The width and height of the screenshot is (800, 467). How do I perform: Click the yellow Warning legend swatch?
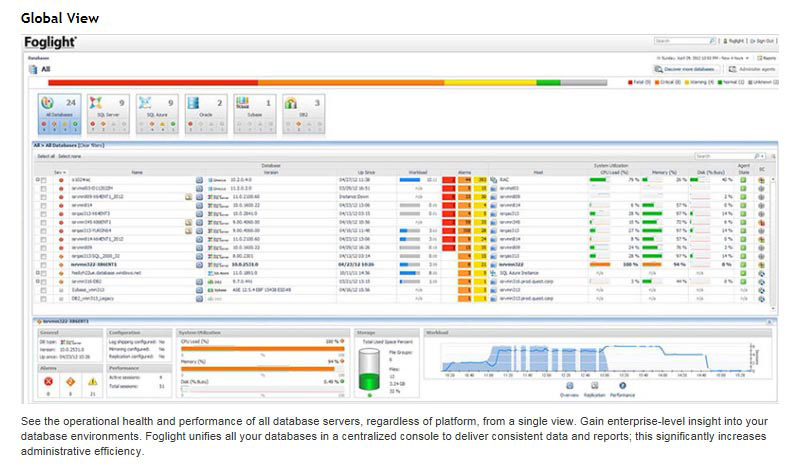coord(687,82)
